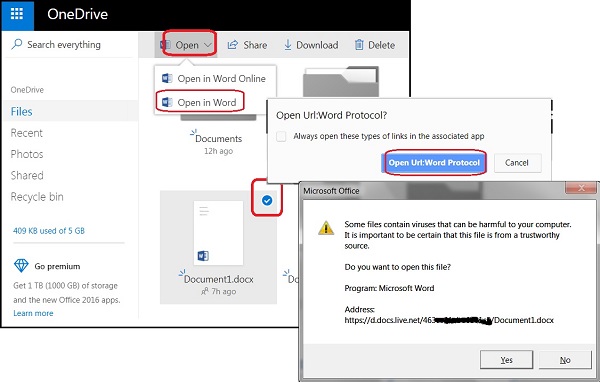
Task: Click 409 KB used of 5 GB link
Action: tap(49, 231)
